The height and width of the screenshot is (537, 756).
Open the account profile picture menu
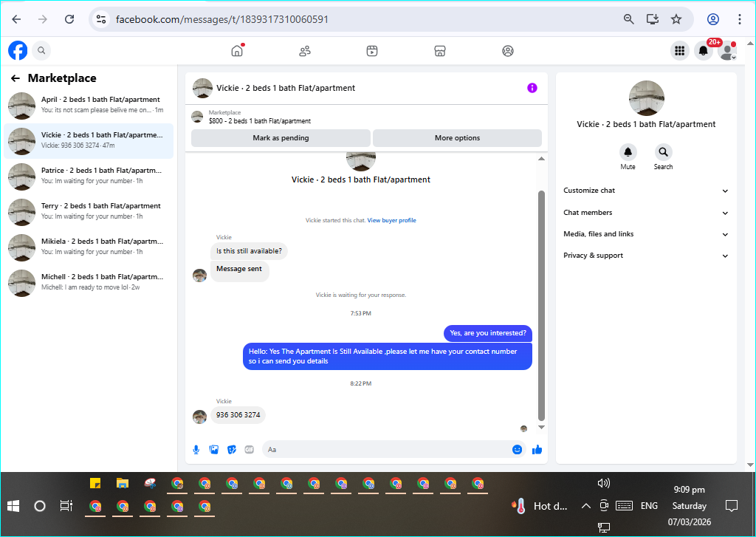[726, 51]
